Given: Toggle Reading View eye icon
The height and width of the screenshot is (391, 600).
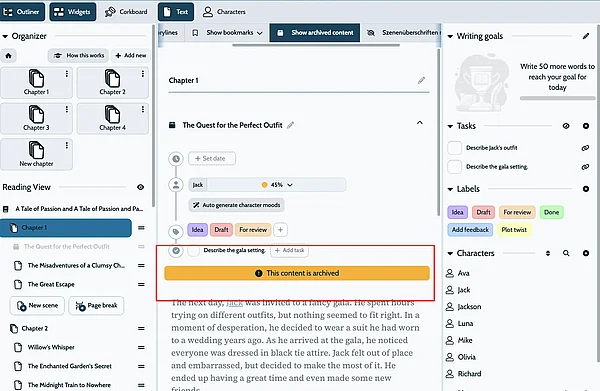Looking at the screenshot, I should click(x=140, y=187).
